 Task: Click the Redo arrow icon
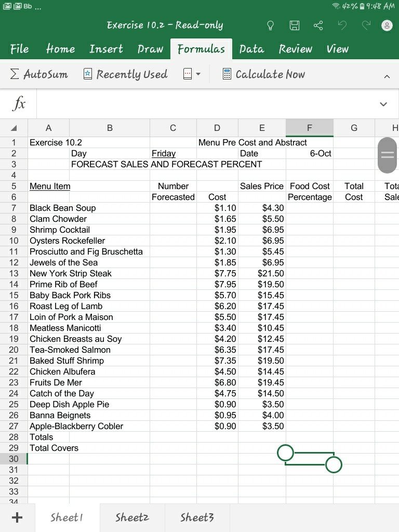[x=366, y=25]
